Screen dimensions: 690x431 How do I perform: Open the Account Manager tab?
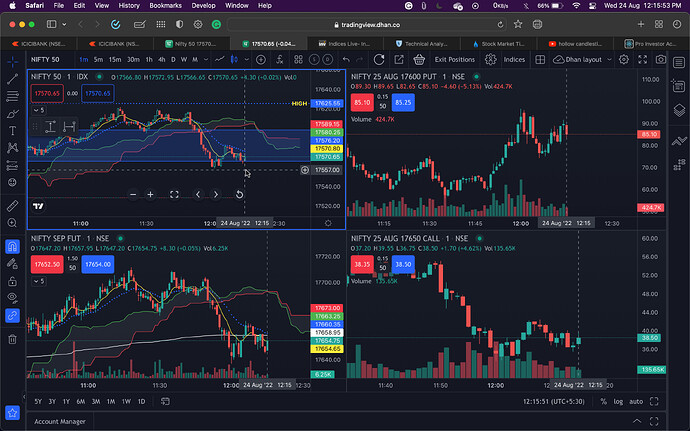pyautogui.click(x=60, y=421)
